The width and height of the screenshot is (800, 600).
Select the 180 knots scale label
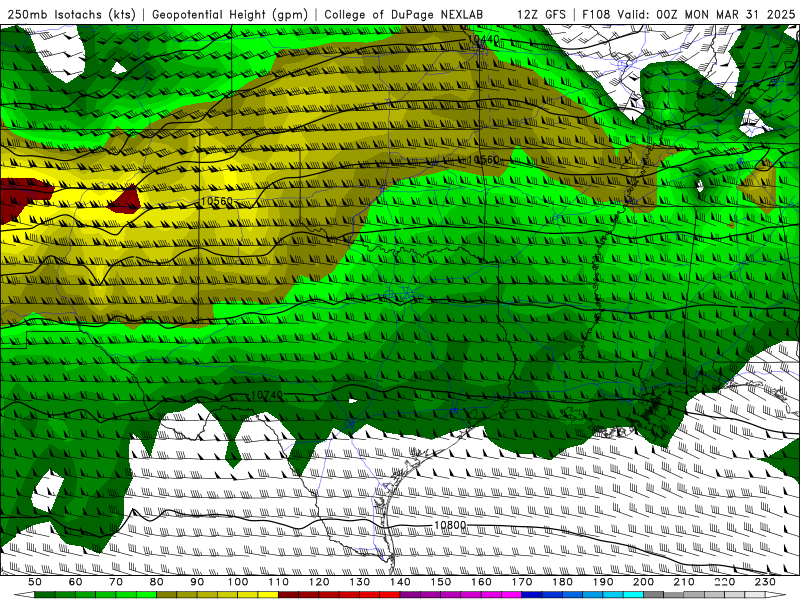(x=562, y=582)
